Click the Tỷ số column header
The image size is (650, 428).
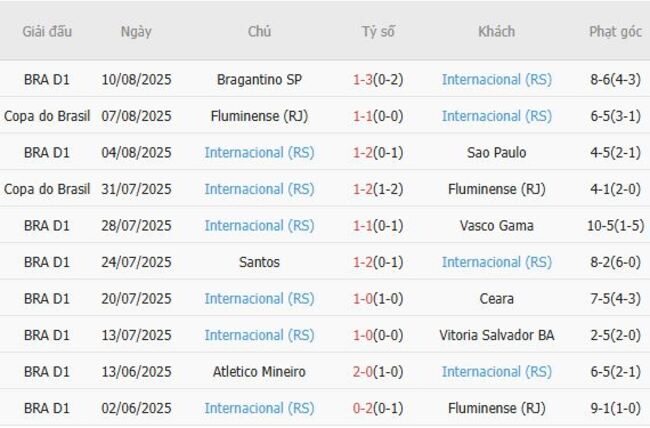tap(378, 32)
